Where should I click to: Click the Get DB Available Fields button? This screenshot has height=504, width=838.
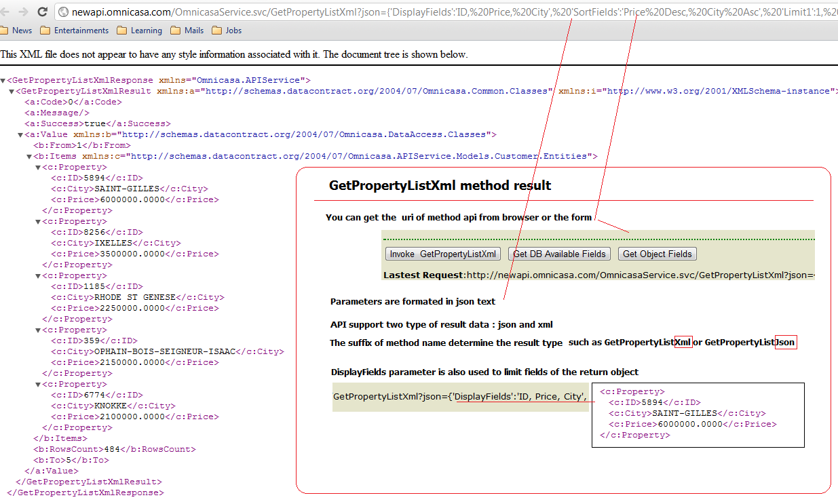(559, 254)
